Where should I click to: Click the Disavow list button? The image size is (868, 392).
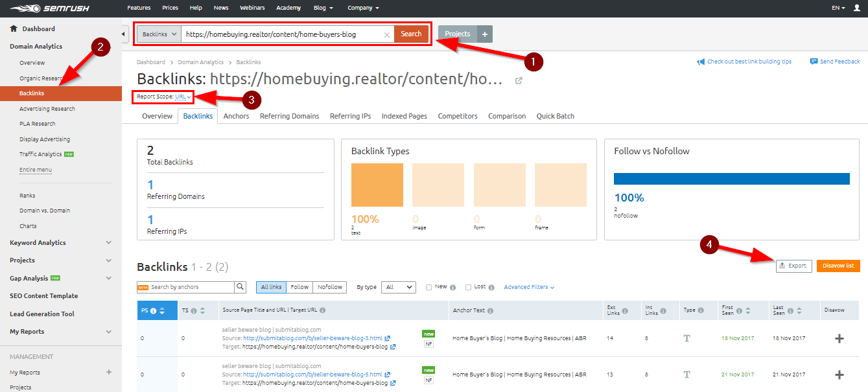838,266
